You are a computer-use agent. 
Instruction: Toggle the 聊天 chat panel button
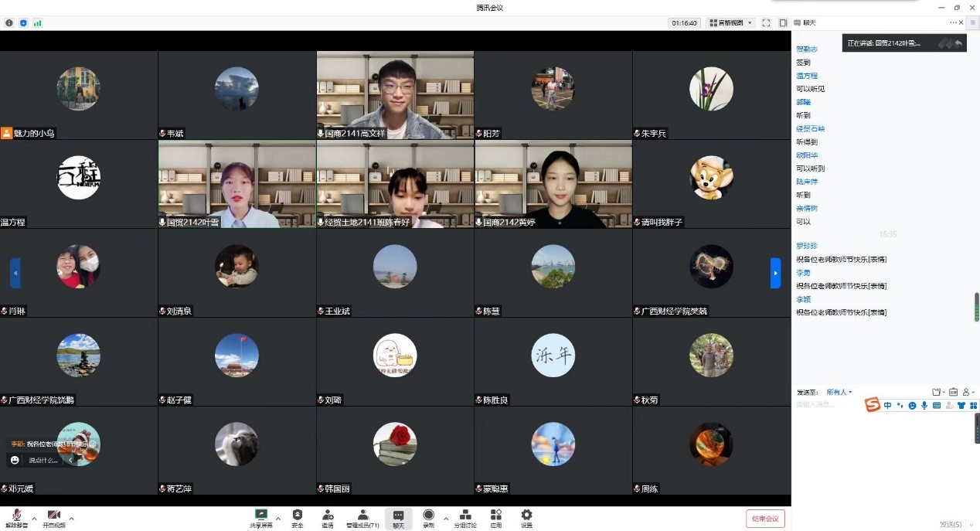point(398,517)
